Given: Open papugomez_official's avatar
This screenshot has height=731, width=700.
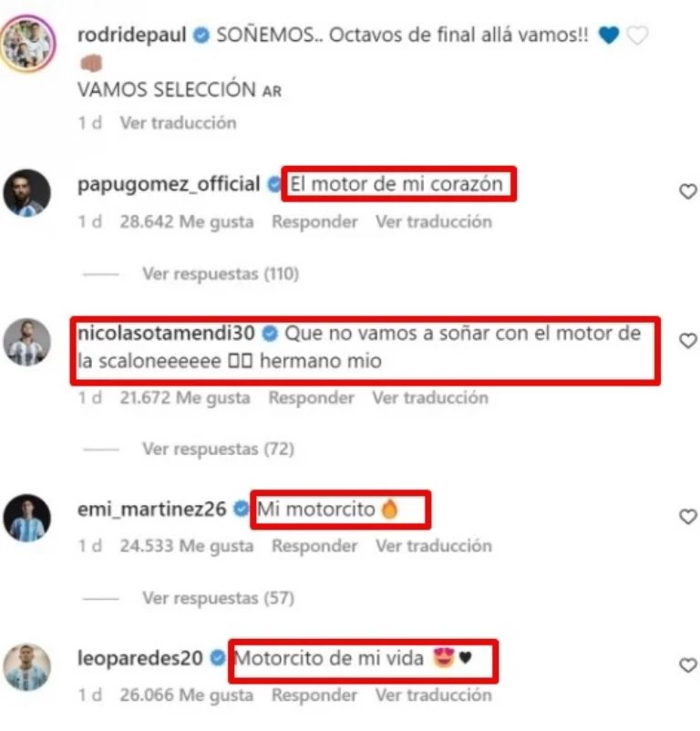Looking at the screenshot, I should coord(27,193).
